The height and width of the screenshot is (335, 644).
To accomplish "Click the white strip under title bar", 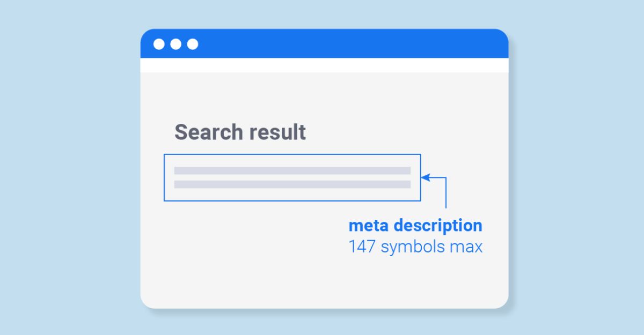I will 324,65.
